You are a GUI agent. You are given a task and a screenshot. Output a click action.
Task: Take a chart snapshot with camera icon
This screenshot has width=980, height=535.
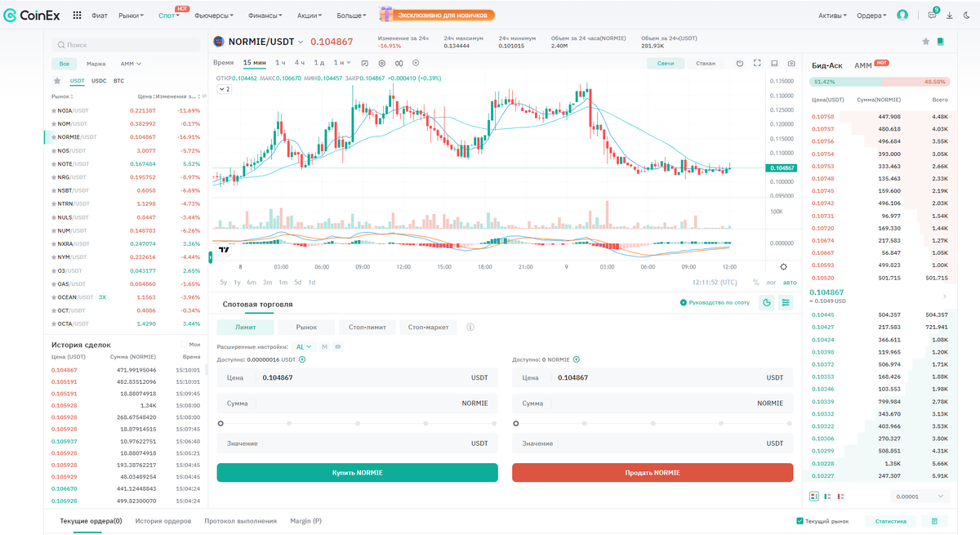[x=791, y=63]
